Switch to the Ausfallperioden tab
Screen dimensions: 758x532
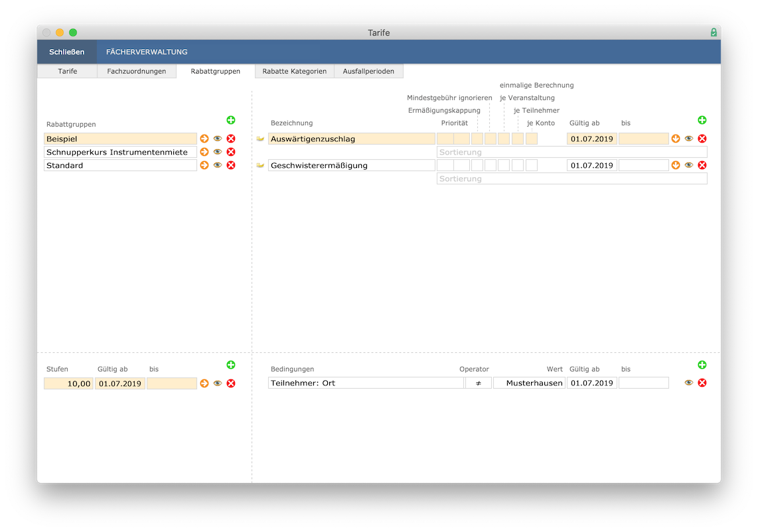coord(368,71)
